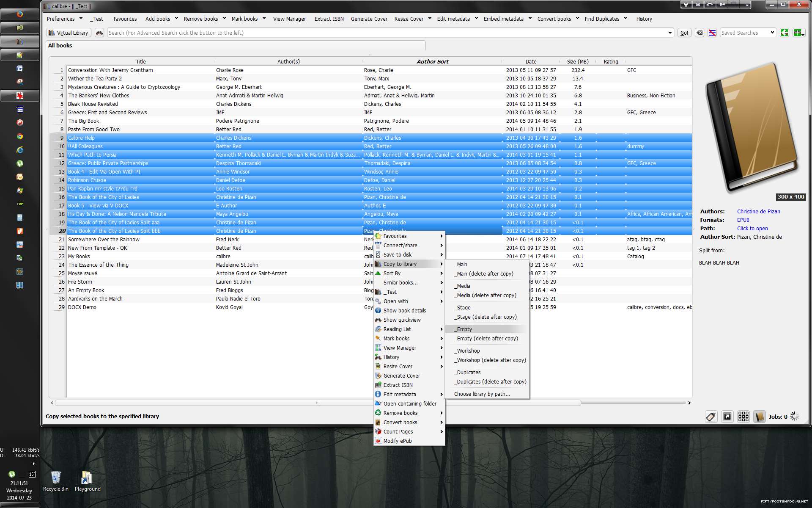Image resolution: width=812 pixels, height=508 pixels.
Task: Select Choose library by path... entry
Action: point(486,394)
